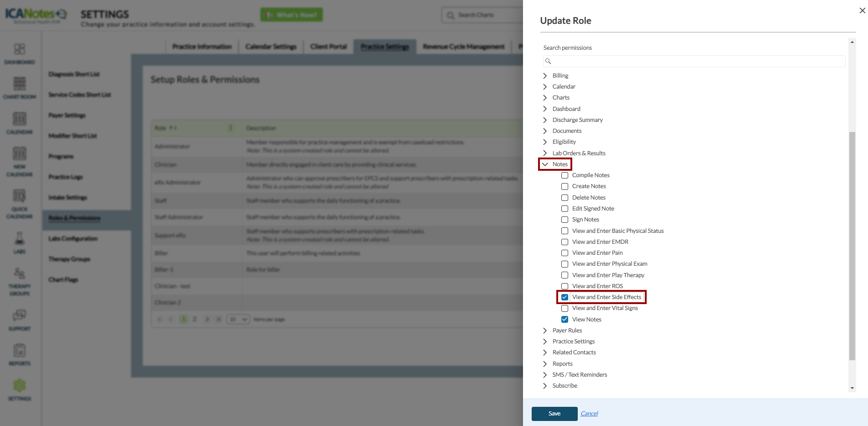Viewport: 868px width, 426px height.
Task: Click the Cancel link
Action: [x=589, y=414]
